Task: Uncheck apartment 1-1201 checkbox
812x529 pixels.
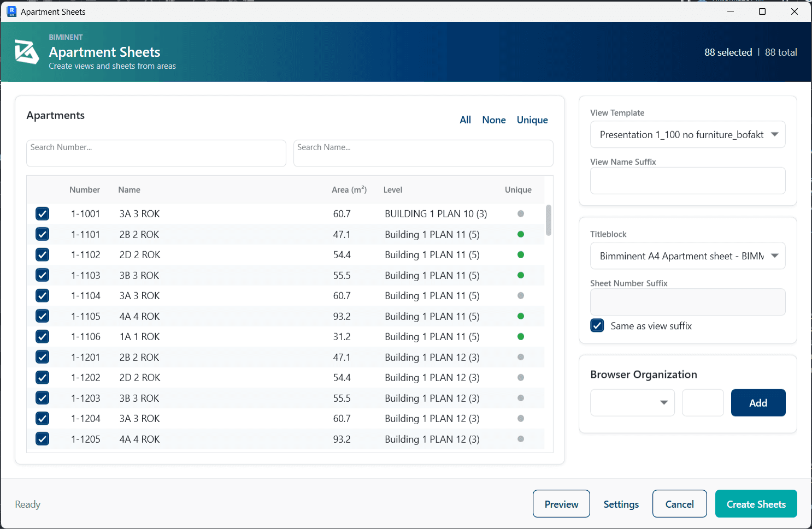Action: [42, 357]
